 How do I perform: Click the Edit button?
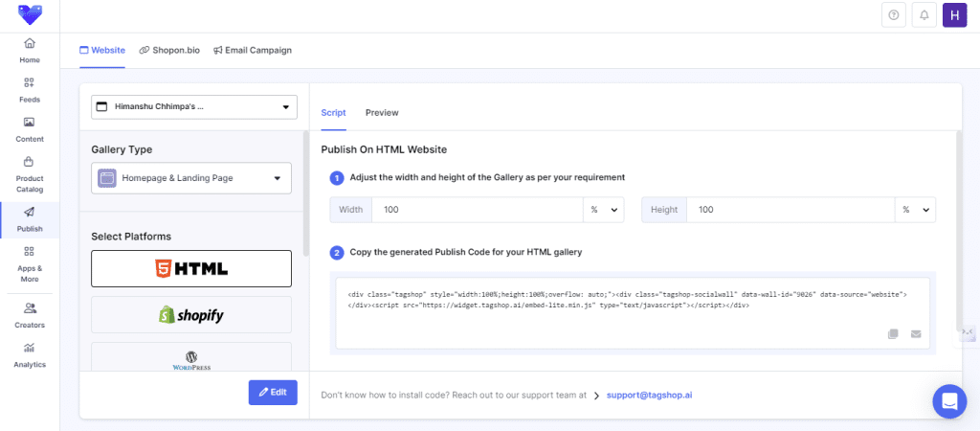tap(273, 393)
